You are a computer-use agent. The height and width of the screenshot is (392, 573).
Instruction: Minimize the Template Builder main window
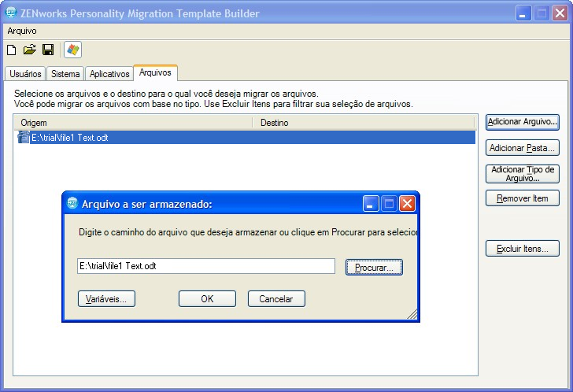pyautogui.click(x=523, y=13)
